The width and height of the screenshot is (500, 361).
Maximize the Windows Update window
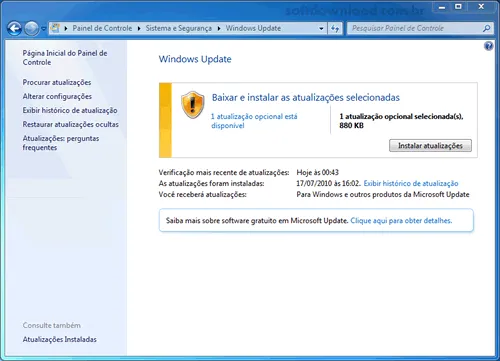pos(458,7)
